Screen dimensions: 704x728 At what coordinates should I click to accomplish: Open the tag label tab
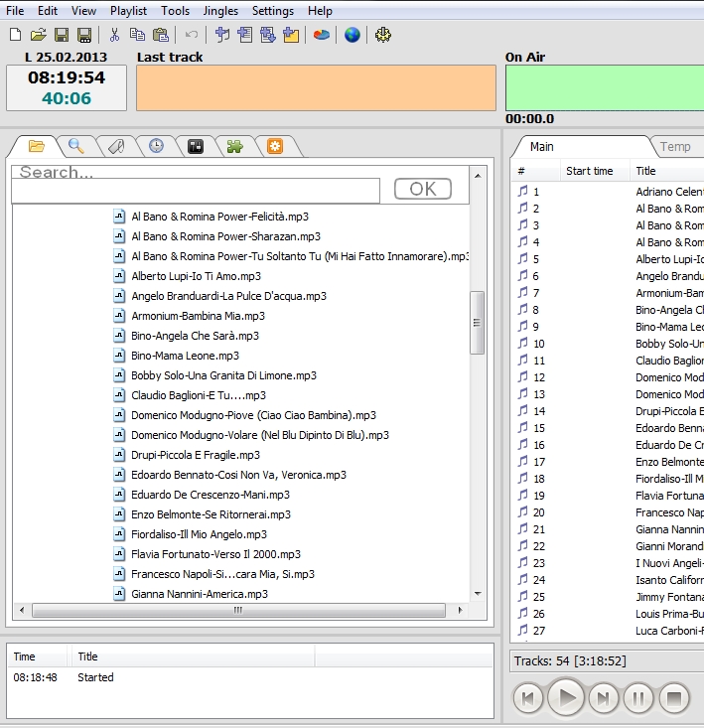pos(116,147)
